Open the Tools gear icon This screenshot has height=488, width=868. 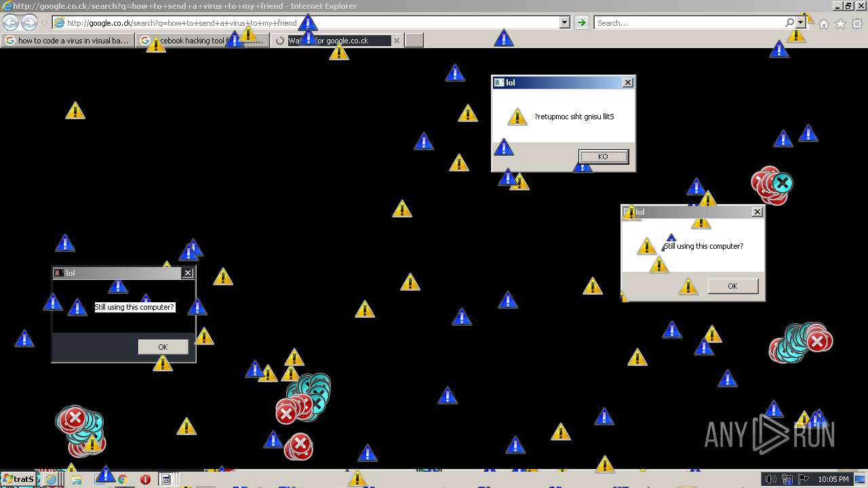click(857, 24)
